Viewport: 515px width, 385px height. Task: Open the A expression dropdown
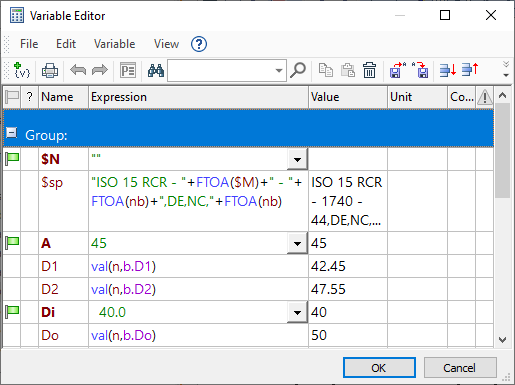tap(297, 243)
